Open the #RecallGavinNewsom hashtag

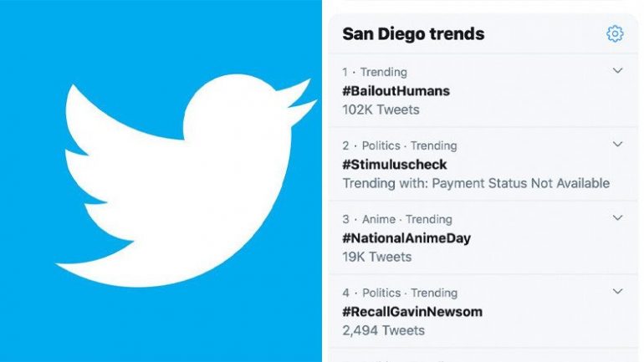click(412, 312)
